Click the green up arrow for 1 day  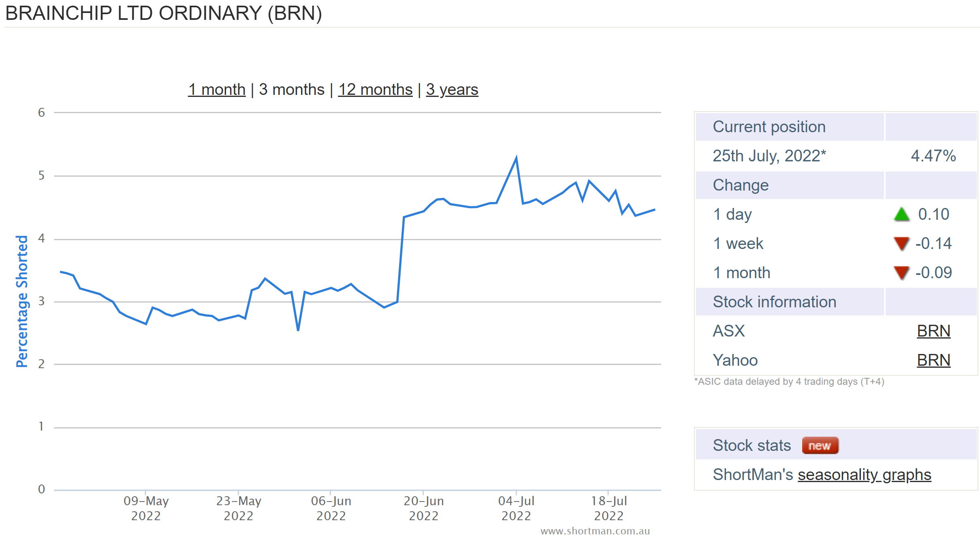click(x=901, y=214)
